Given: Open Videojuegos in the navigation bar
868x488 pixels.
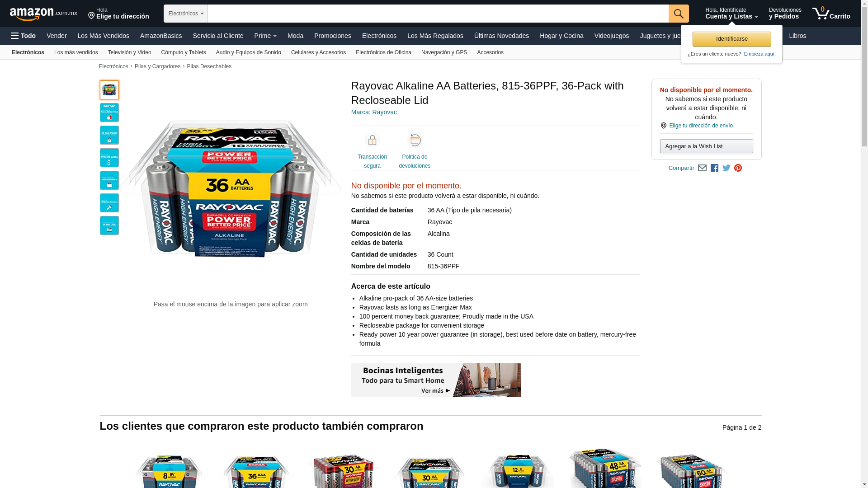Looking at the screenshot, I should point(611,36).
